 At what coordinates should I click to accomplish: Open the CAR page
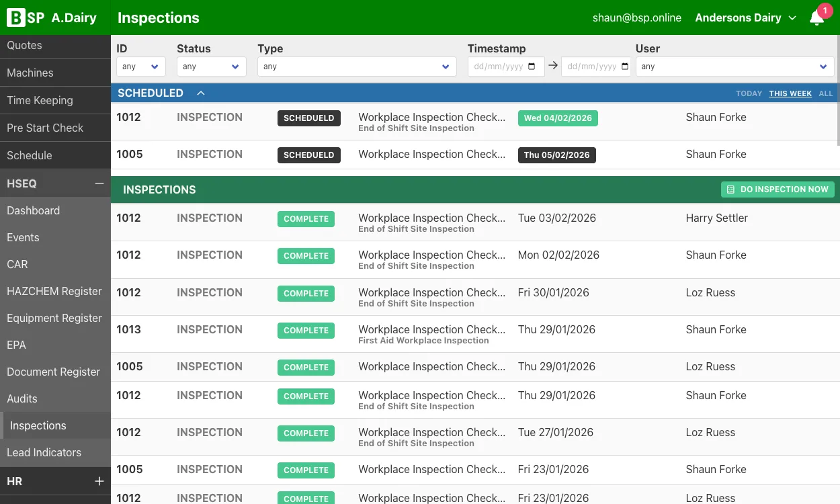tap(55, 264)
